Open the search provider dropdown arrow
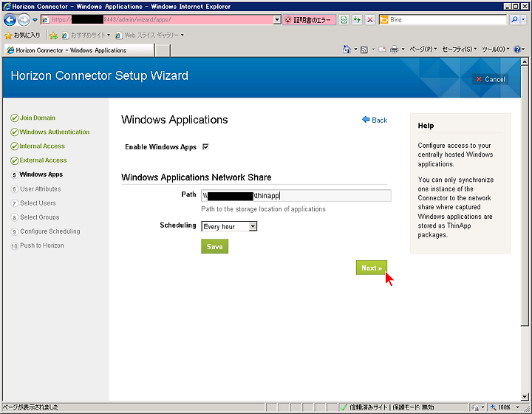This screenshot has height=414, width=532. [x=523, y=20]
